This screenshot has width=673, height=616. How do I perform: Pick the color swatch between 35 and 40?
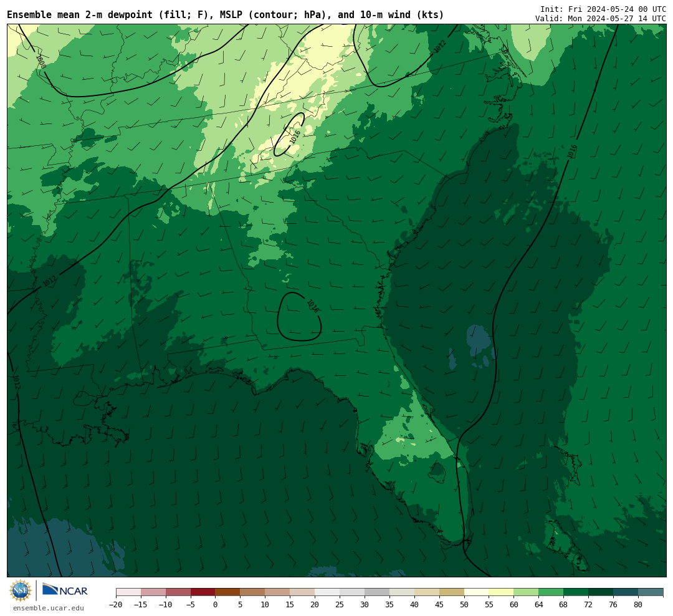[x=402, y=592]
